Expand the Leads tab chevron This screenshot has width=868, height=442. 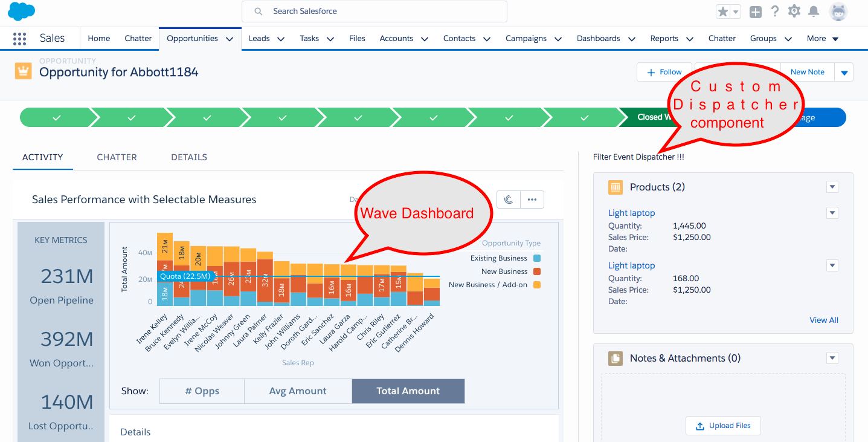pos(281,39)
